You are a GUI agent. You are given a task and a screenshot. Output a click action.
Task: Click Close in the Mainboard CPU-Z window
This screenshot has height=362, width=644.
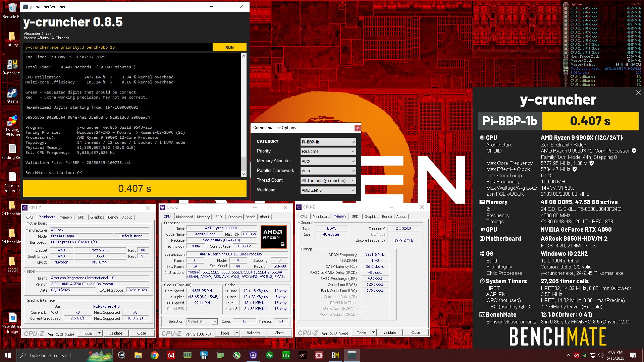tap(142, 333)
